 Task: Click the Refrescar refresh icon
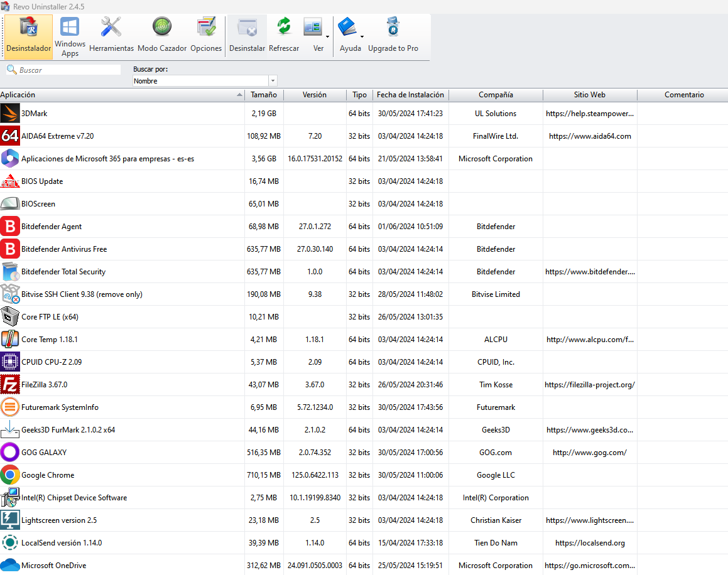tap(284, 26)
